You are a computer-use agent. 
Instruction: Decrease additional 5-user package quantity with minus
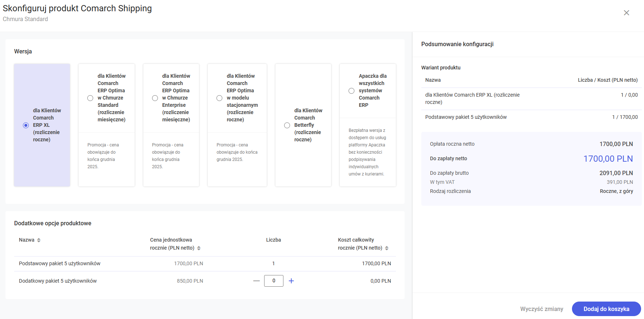(x=257, y=281)
